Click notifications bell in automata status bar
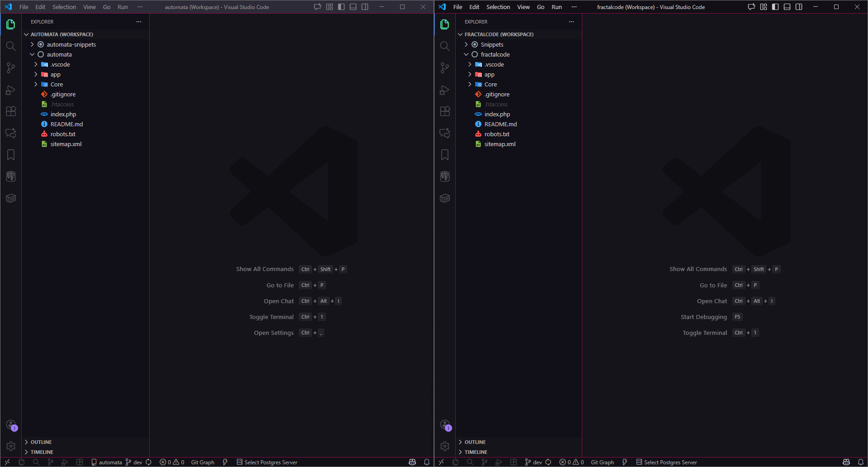The height and width of the screenshot is (467, 868). coord(427,462)
